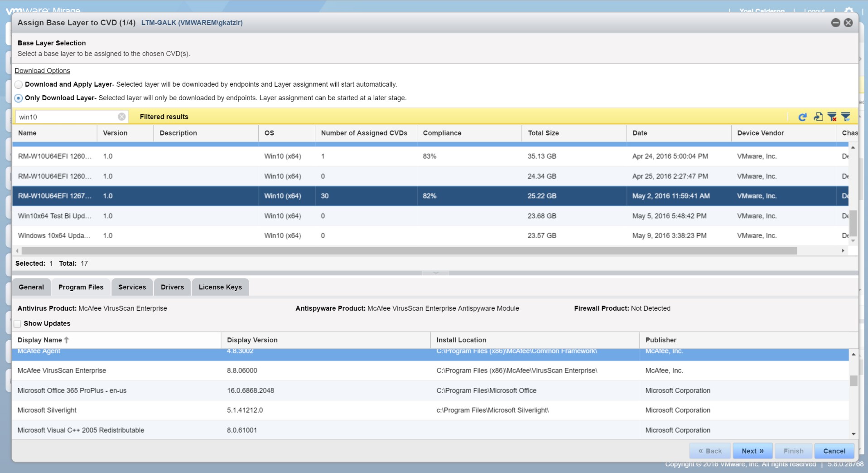
Task: Enable the Show Updates checkbox
Action: (17, 324)
